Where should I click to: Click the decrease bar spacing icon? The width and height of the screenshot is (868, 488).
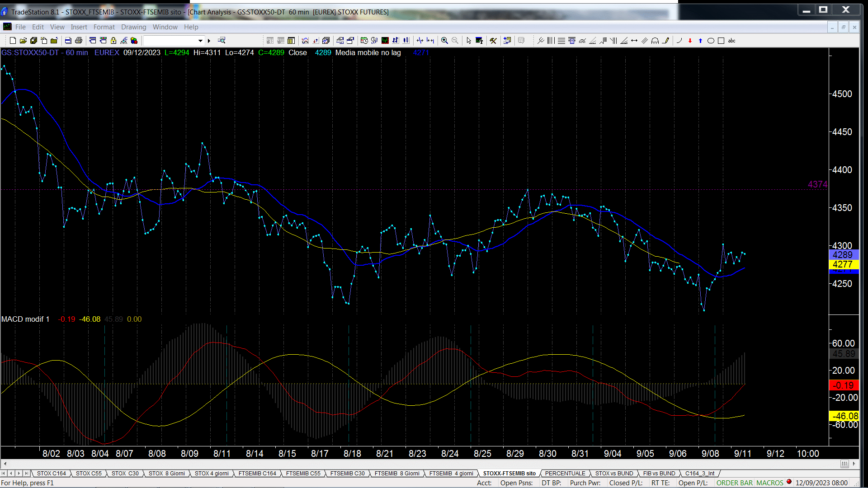pyautogui.click(x=420, y=41)
